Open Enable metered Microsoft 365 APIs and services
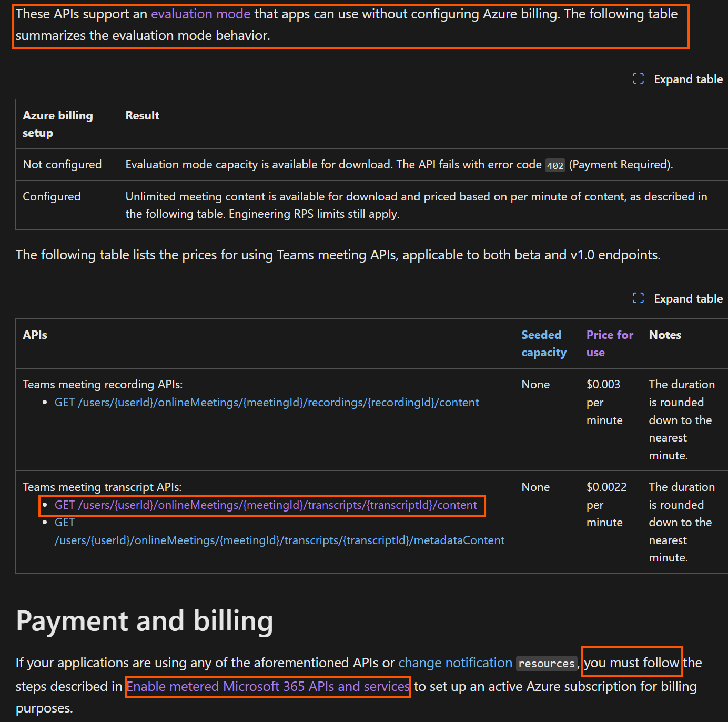This screenshot has height=722, width=728. coord(267,686)
